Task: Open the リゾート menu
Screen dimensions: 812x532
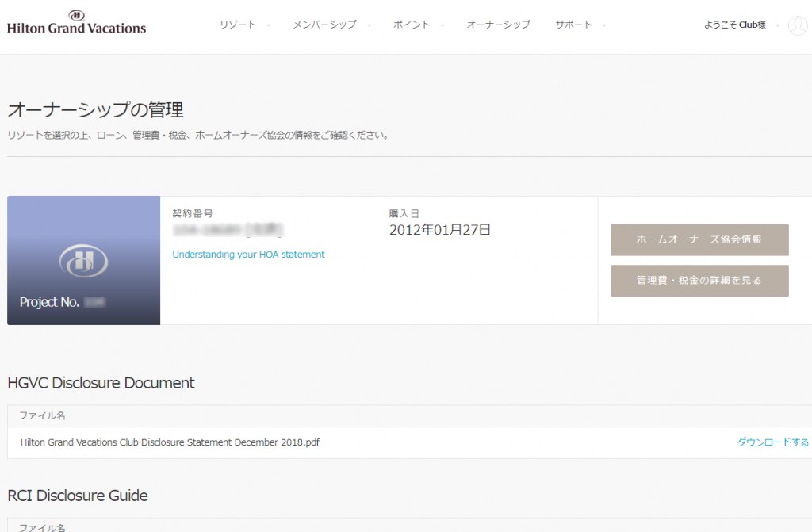Action: click(x=238, y=25)
